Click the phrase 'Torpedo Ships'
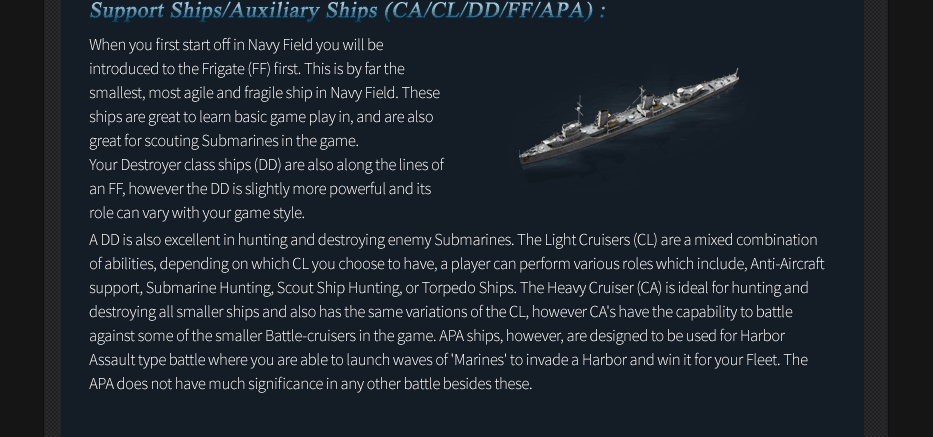This screenshot has width=933, height=437. click(465, 288)
